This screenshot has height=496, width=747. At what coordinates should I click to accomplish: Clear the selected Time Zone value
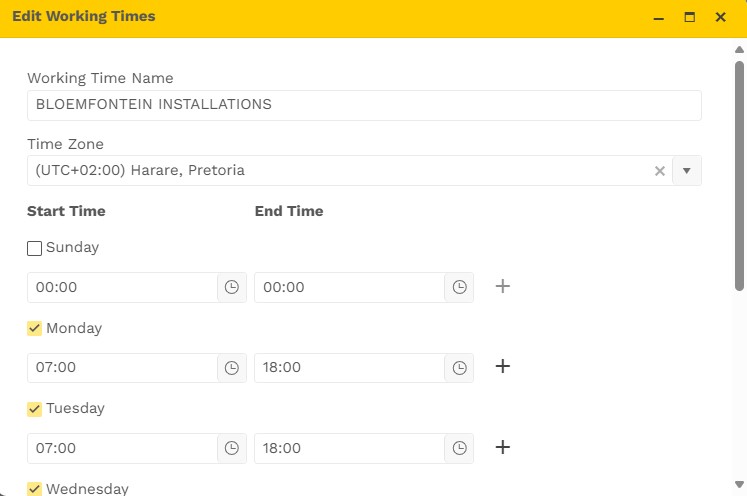pos(660,171)
